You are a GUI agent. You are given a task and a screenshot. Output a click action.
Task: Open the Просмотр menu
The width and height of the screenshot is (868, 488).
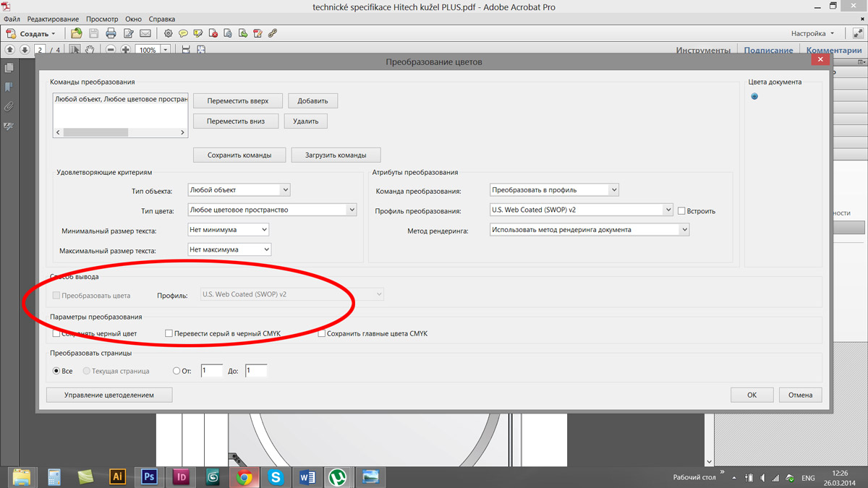coord(102,19)
